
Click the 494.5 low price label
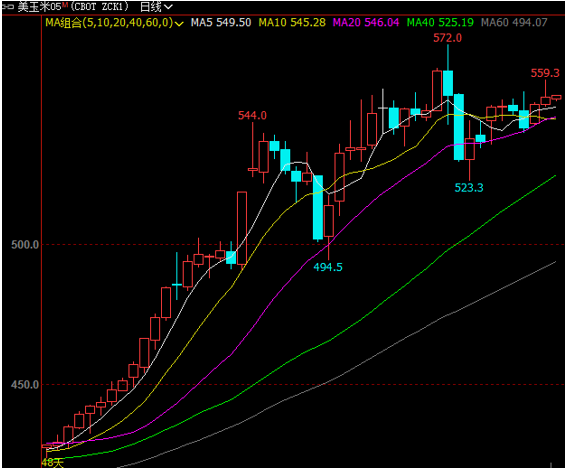point(328,267)
